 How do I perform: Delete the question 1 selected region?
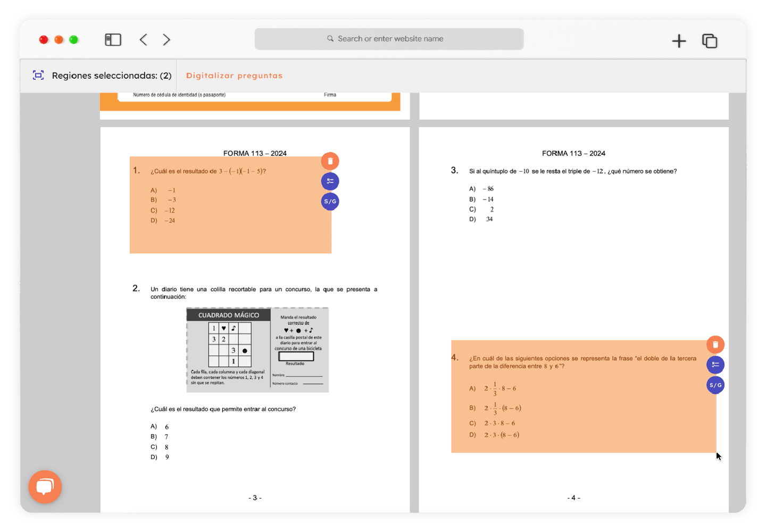coord(330,161)
